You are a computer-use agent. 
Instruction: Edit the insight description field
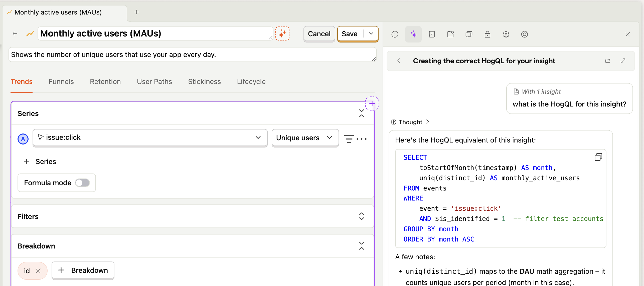pyautogui.click(x=192, y=54)
